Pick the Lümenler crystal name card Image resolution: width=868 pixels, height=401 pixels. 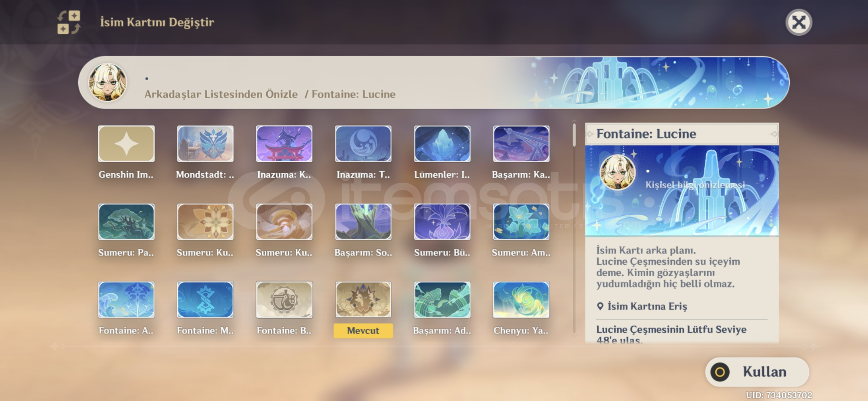[442, 144]
